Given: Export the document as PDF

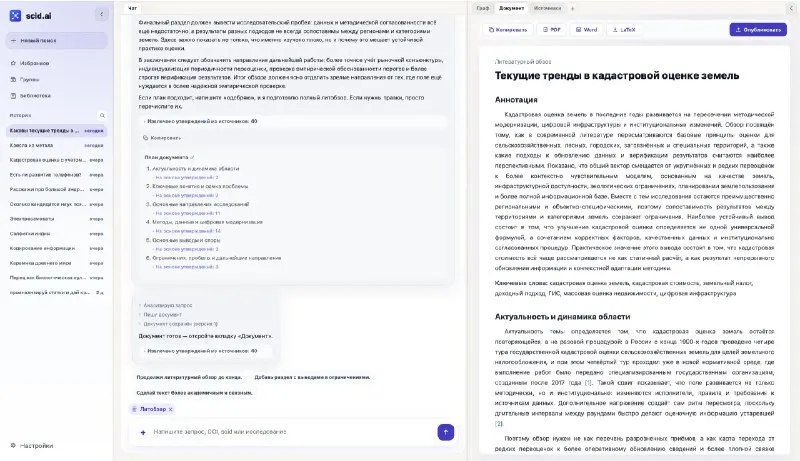Looking at the screenshot, I should (552, 30).
